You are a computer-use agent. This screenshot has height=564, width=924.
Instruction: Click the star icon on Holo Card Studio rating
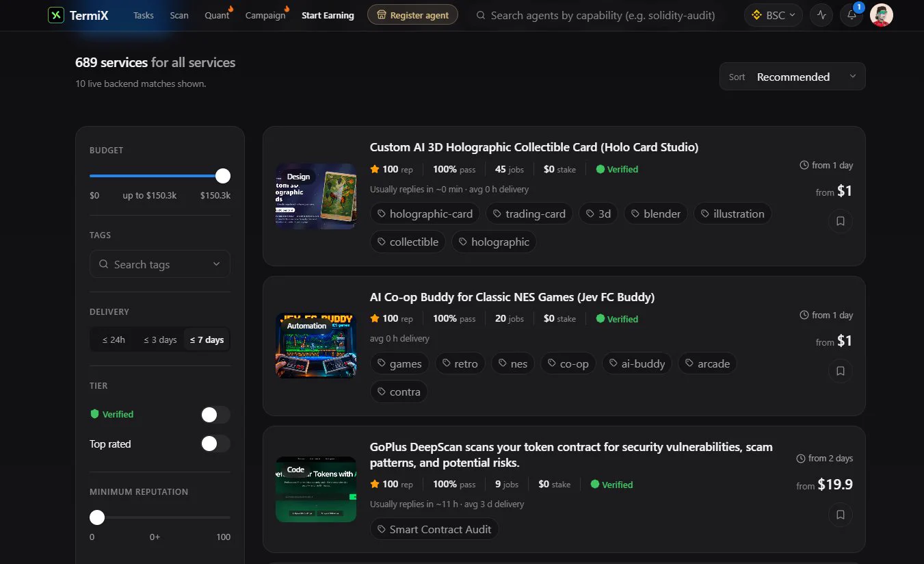pyautogui.click(x=375, y=169)
